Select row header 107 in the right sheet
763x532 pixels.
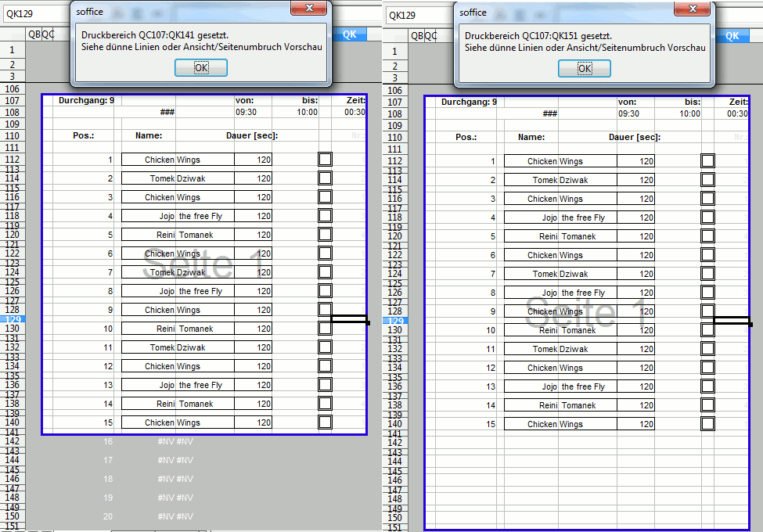(x=394, y=102)
